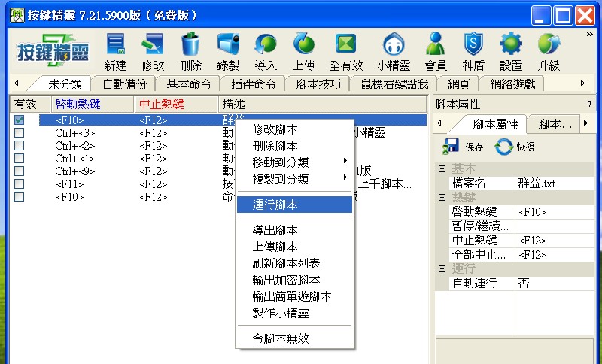Click 自動運行 value 否

pos(555,283)
